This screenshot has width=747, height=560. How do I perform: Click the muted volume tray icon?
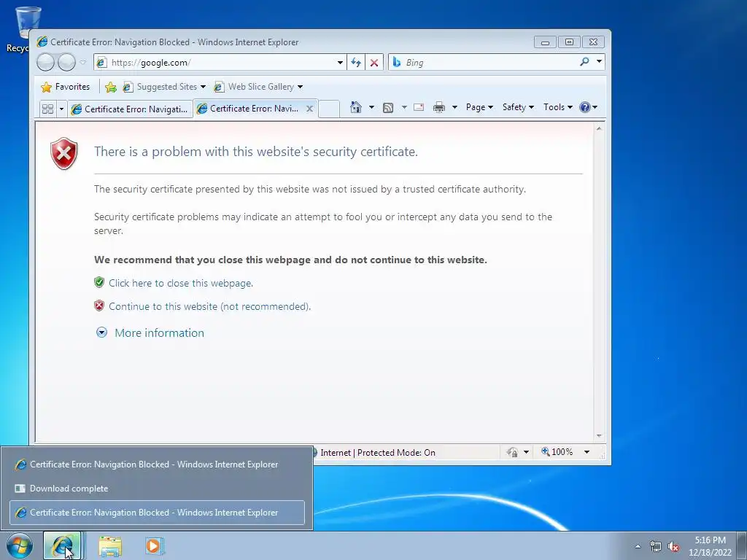tap(673, 547)
